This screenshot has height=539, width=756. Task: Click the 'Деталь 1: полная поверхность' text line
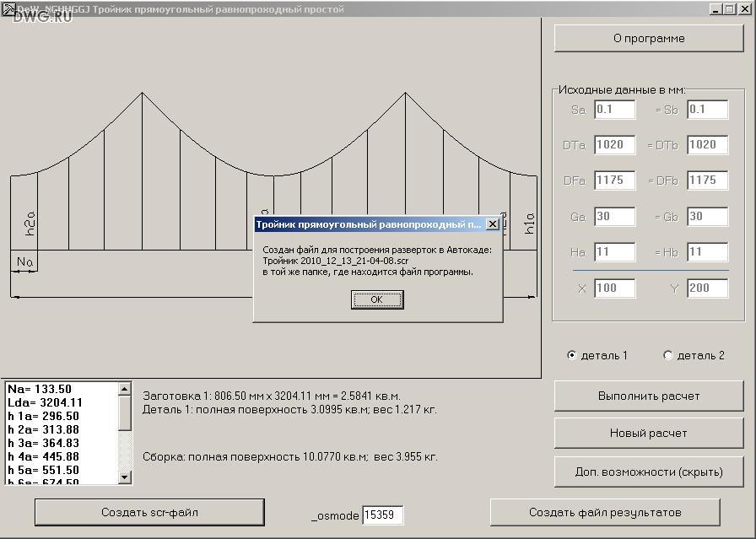(x=289, y=410)
